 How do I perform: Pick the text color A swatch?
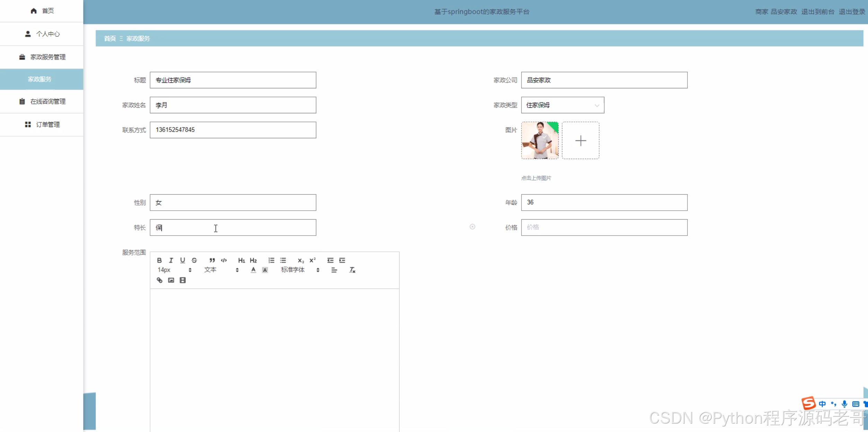[253, 270]
